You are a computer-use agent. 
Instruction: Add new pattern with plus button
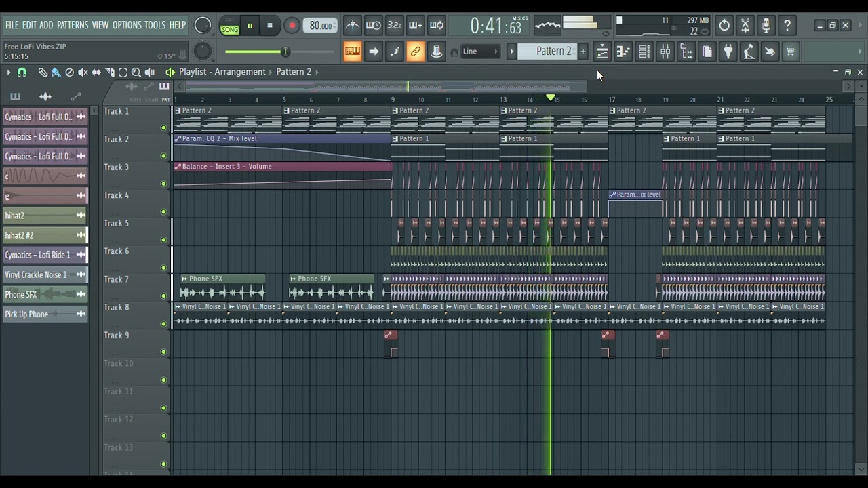[583, 52]
